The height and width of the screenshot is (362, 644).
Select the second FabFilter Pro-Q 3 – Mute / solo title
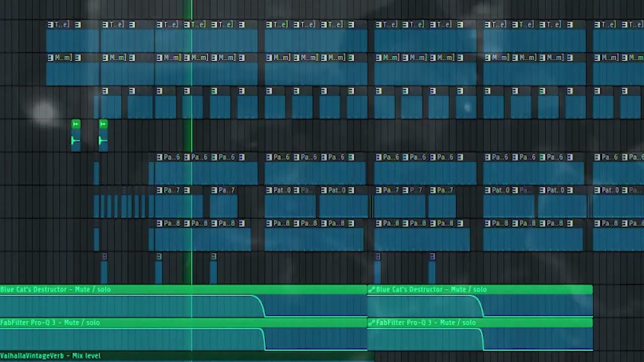tap(426, 322)
